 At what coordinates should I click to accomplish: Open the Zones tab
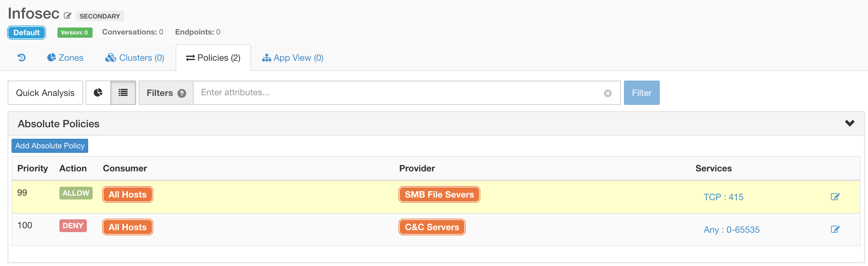65,58
